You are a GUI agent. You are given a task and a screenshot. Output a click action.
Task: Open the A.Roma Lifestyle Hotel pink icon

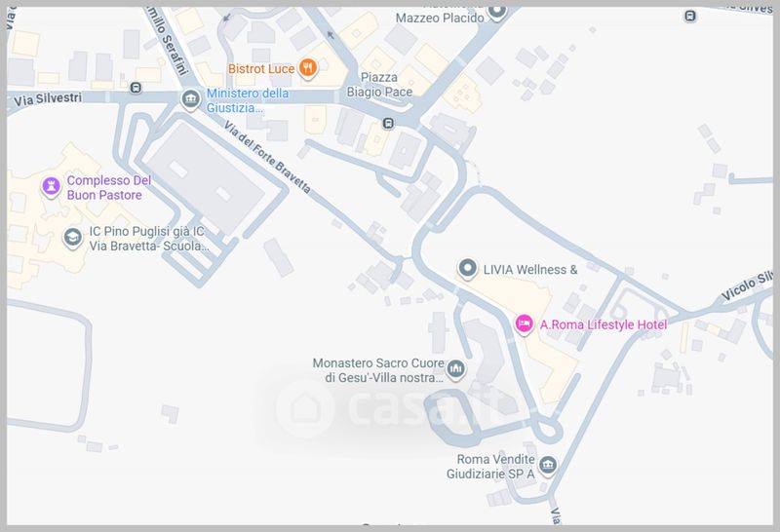tap(524, 324)
